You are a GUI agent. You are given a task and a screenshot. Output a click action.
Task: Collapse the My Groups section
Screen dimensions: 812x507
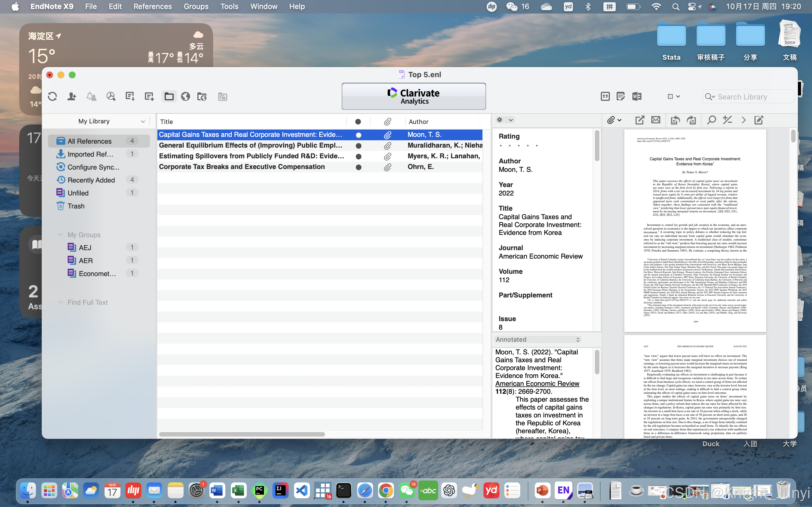point(61,235)
